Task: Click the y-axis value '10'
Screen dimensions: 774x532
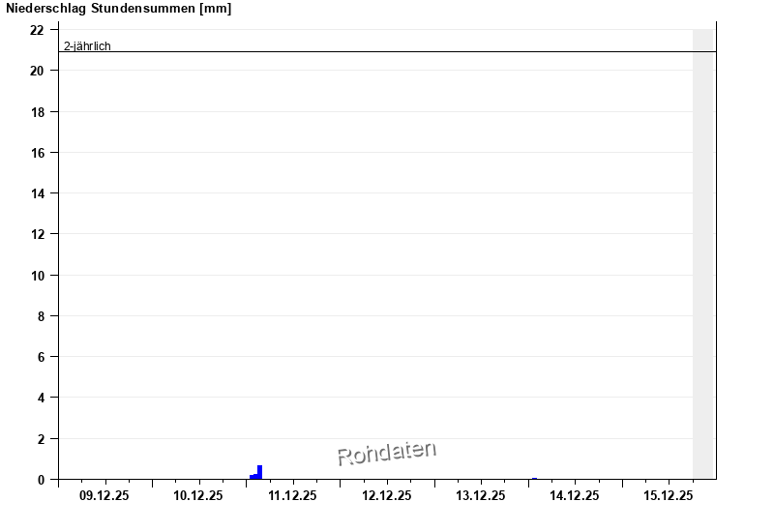Action: 37,276
